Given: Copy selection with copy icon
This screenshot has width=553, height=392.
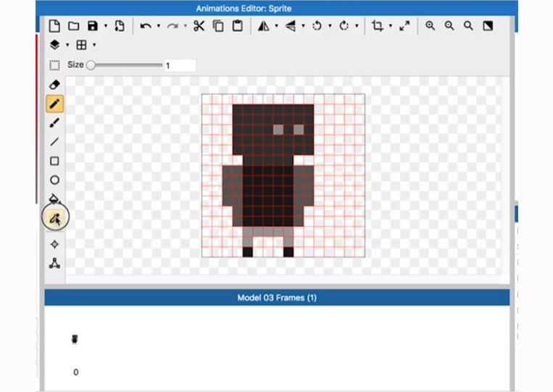Looking at the screenshot, I should tap(218, 26).
